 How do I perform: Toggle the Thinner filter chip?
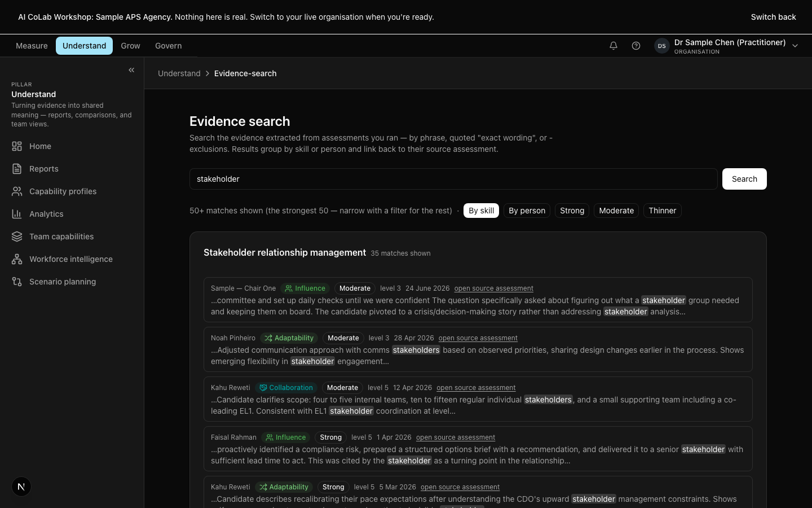point(662,211)
